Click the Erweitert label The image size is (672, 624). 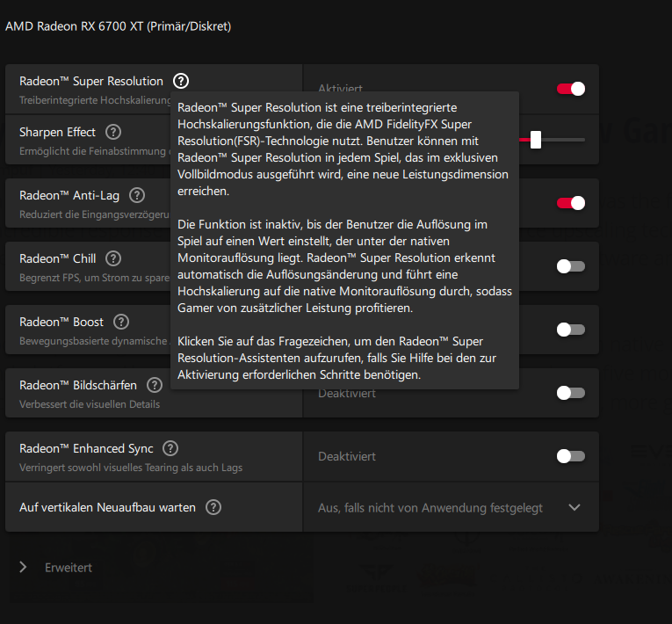coord(69,568)
